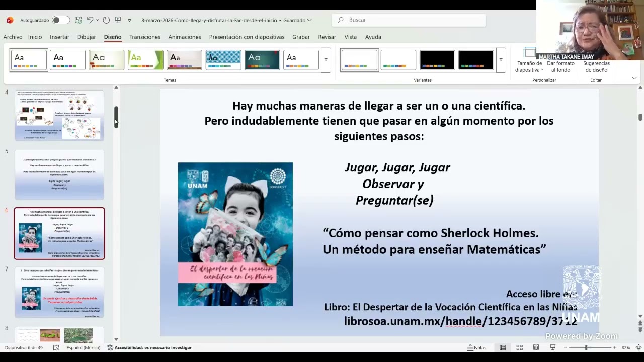Viewport: 644px width, 362px height.
Task: Switch to the Insertar tab
Action: pos(59,37)
